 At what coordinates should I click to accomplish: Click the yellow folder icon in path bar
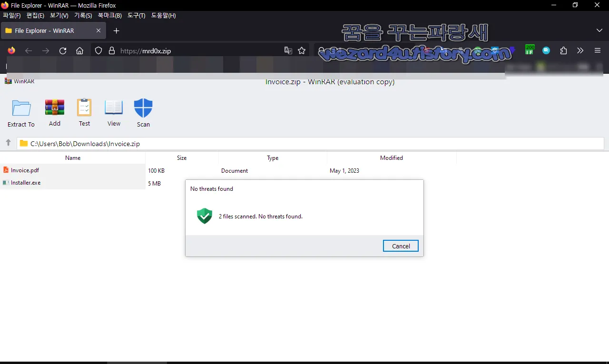(23, 143)
